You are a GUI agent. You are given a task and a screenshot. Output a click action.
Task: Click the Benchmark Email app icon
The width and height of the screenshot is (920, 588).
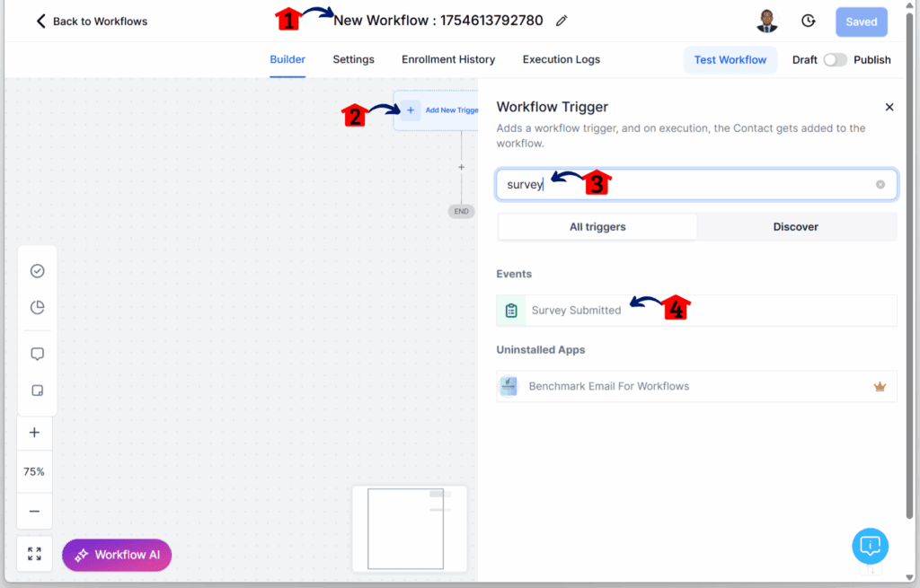pos(509,386)
